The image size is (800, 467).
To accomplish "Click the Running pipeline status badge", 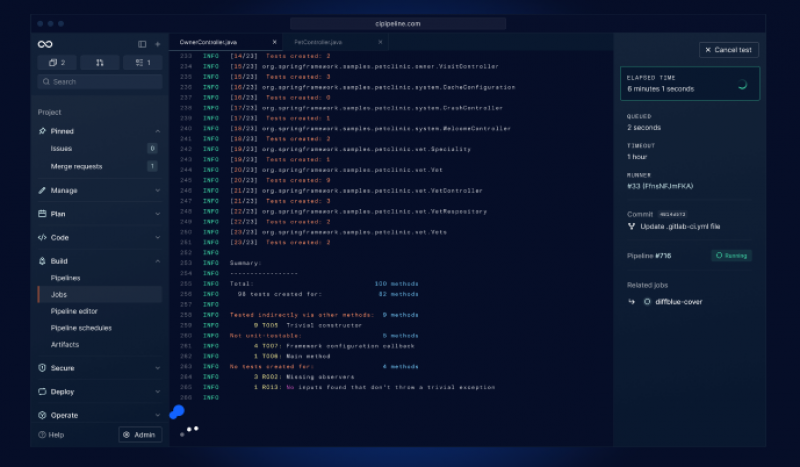I will click(x=731, y=256).
